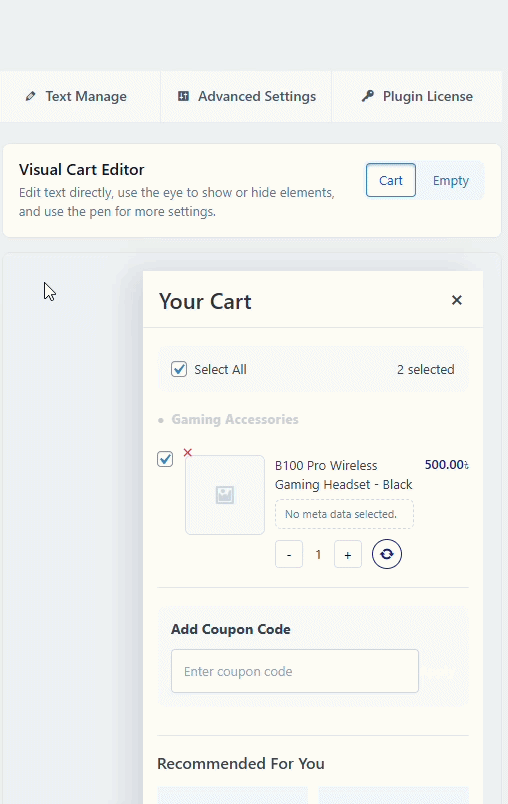The width and height of the screenshot is (508, 804).
Task: Remove headset item with red X
Action: 188,452
